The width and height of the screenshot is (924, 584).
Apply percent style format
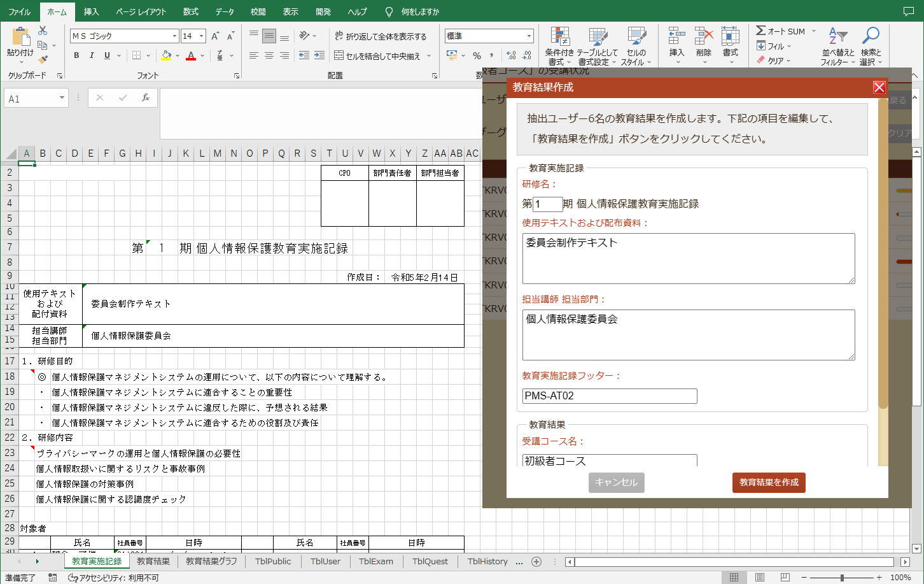(477, 55)
